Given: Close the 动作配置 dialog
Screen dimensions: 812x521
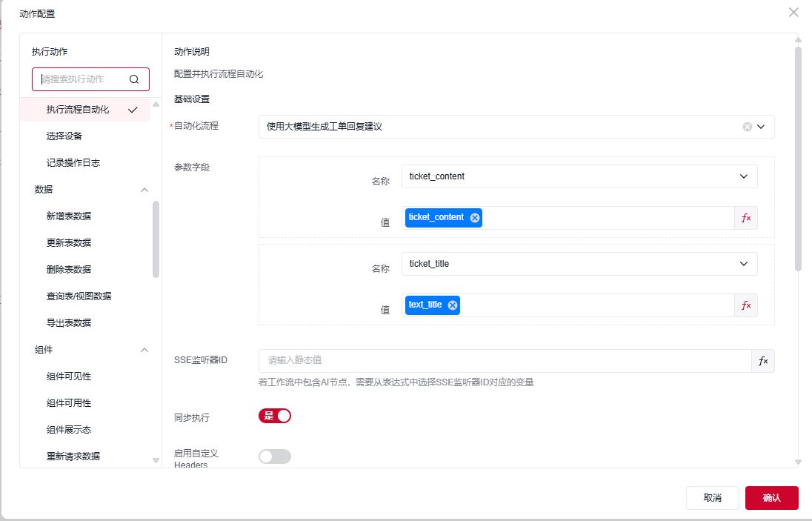Looking at the screenshot, I should click(x=793, y=12).
